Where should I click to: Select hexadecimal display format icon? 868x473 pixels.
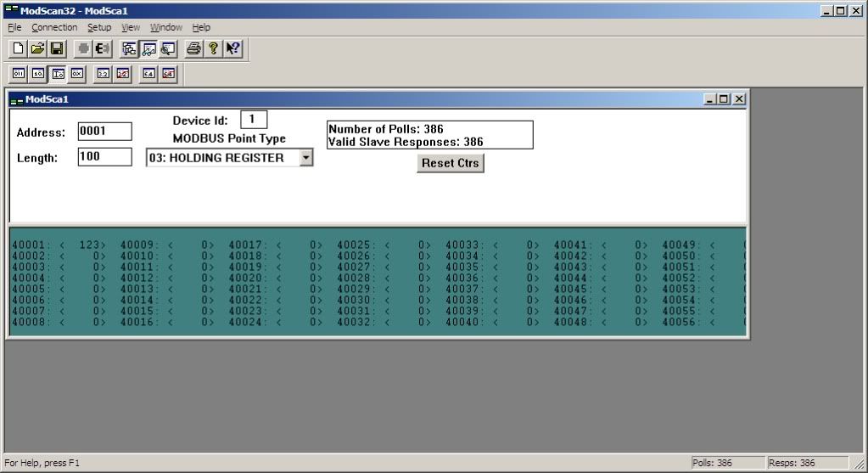point(77,74)
